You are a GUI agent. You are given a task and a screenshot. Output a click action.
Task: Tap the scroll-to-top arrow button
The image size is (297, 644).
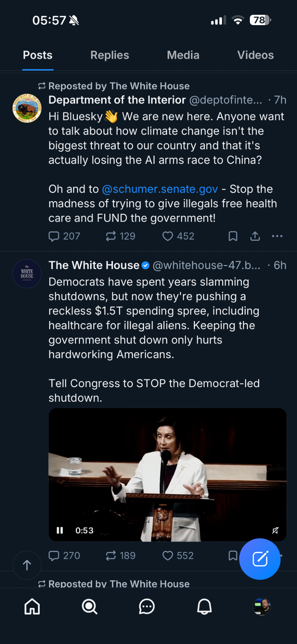coord(27,565)
